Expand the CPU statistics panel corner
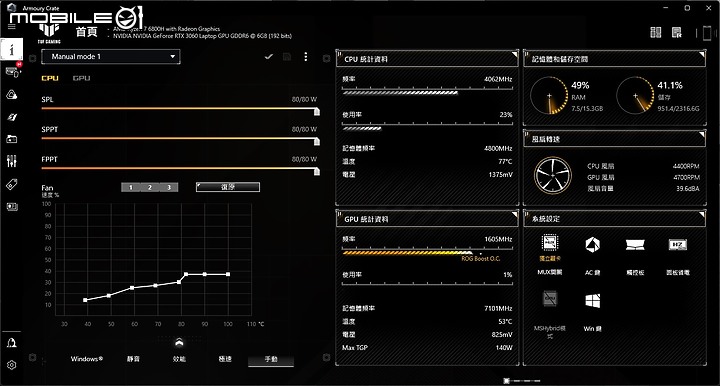Screen dimensions: 720x386 coord(514,54)
